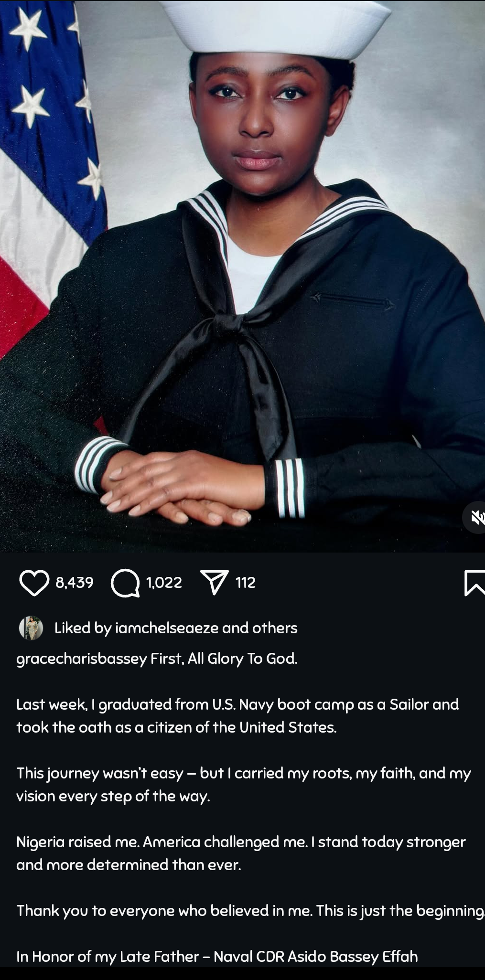This screenshot has width=485, height=980.
Task: Tap the 112 shares count
Action: tap(246, 583)
